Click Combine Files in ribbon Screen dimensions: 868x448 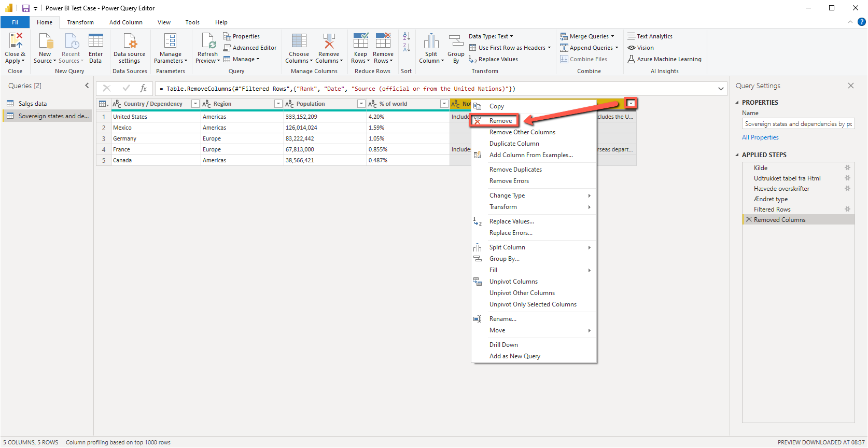point(584,59)
